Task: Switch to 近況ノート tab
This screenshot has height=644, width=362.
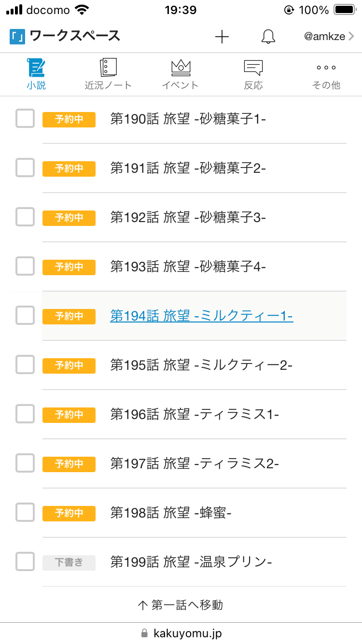Action: click(x=108, y=74)
